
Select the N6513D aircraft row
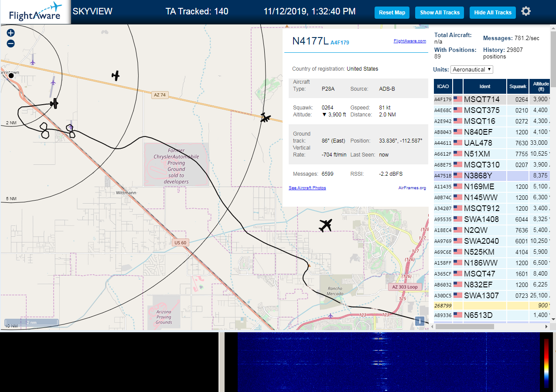tap(492, 315)
